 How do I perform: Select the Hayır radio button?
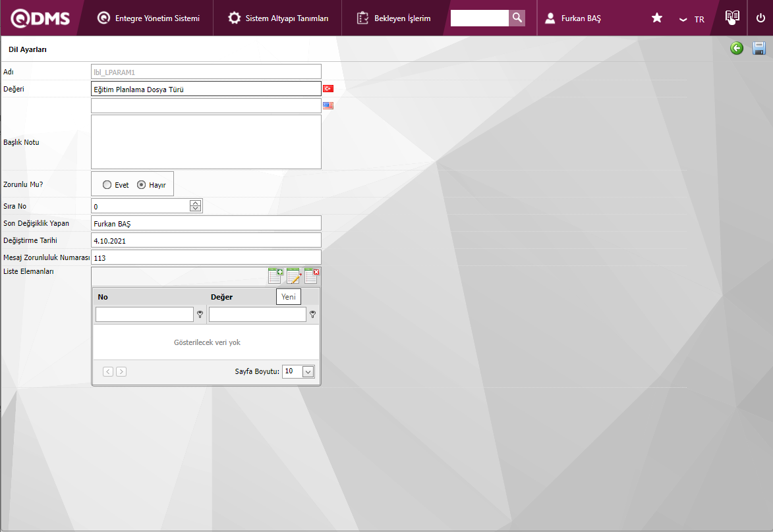click(141, 185)
